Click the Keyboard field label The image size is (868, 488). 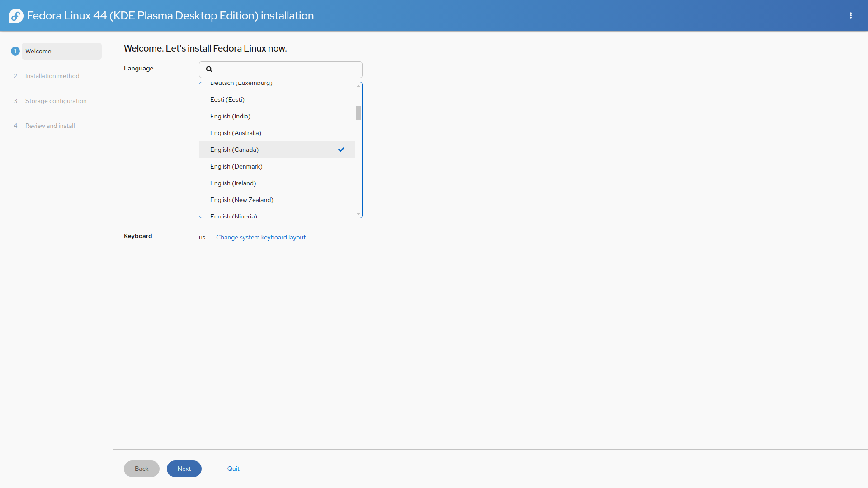[x=138, y=236]
